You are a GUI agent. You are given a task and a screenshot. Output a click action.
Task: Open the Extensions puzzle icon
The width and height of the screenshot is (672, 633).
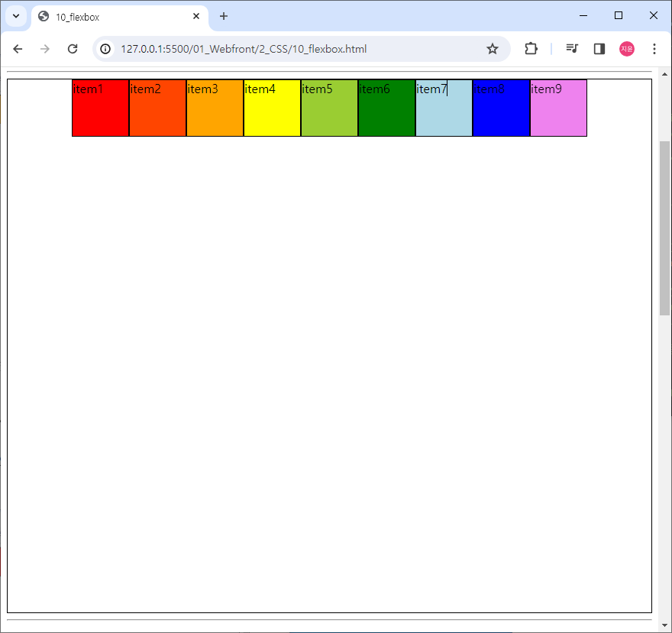click(531, 49)
